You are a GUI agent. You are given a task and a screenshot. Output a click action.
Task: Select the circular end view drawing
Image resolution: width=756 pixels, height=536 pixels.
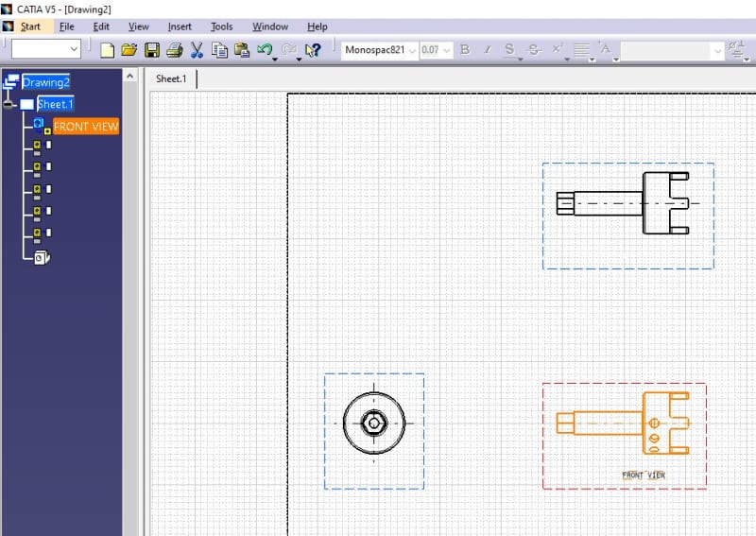(x=373, y=424)
